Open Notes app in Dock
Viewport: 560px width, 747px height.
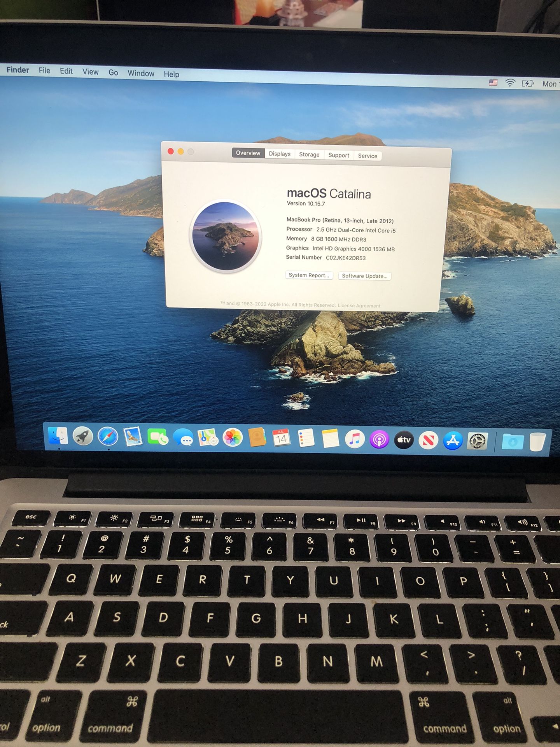(x=331, y=439)
